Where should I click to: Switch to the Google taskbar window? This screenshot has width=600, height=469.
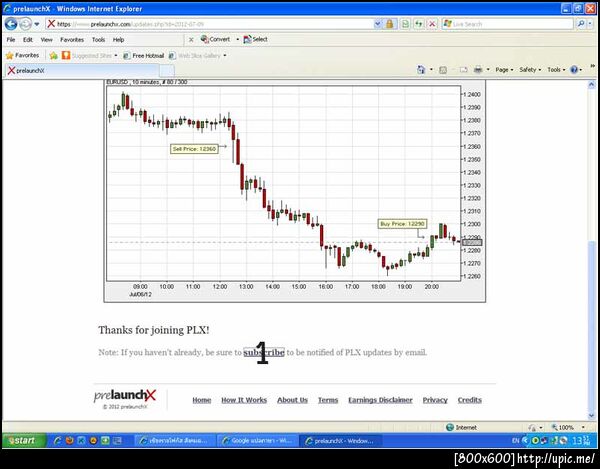point(257,441)
